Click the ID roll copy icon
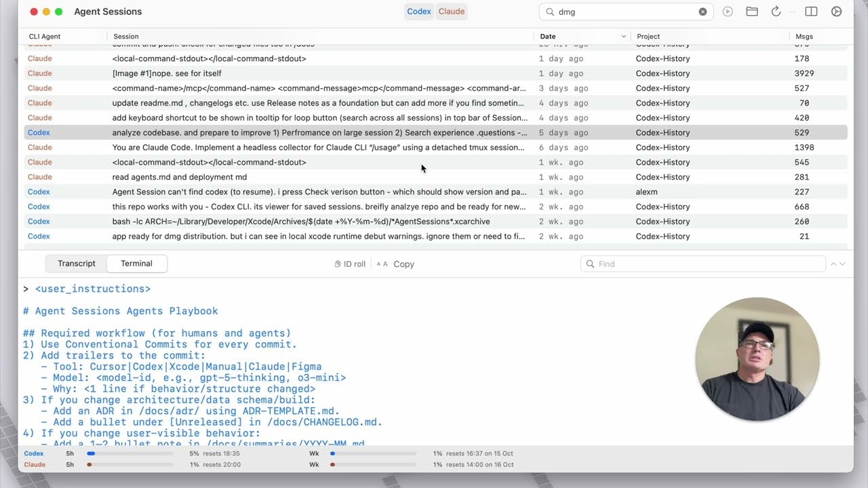The width and height of the screenshot is (868, 488). pos(338,264)
